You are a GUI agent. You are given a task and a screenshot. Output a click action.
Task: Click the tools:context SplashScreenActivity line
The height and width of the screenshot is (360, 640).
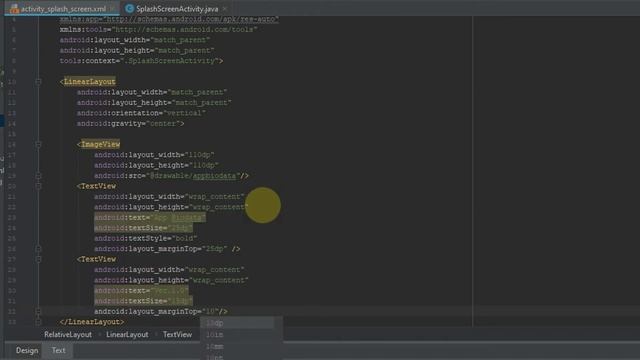pos(141,61)
